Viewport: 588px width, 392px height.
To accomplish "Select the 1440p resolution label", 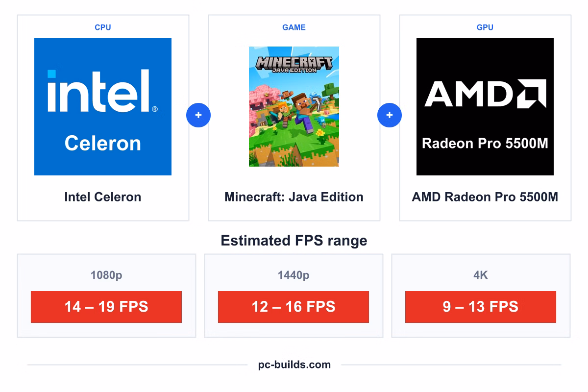I will pyautogui.click(x=294, y=275).
